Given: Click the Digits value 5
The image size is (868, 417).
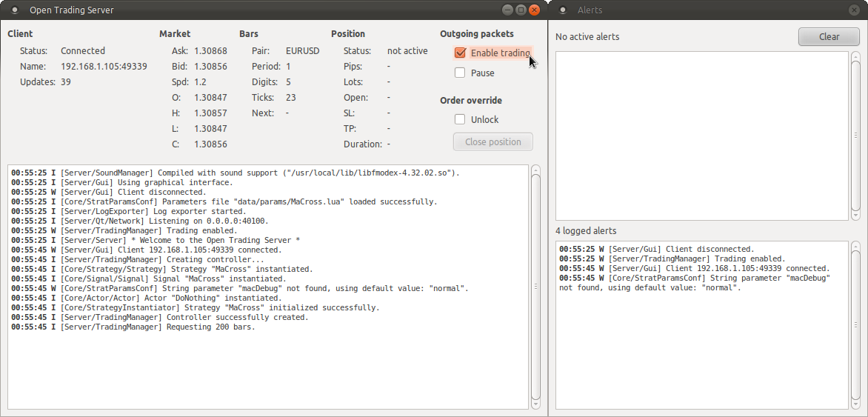Looking at the screenshot, I should [x=288, y=82].
